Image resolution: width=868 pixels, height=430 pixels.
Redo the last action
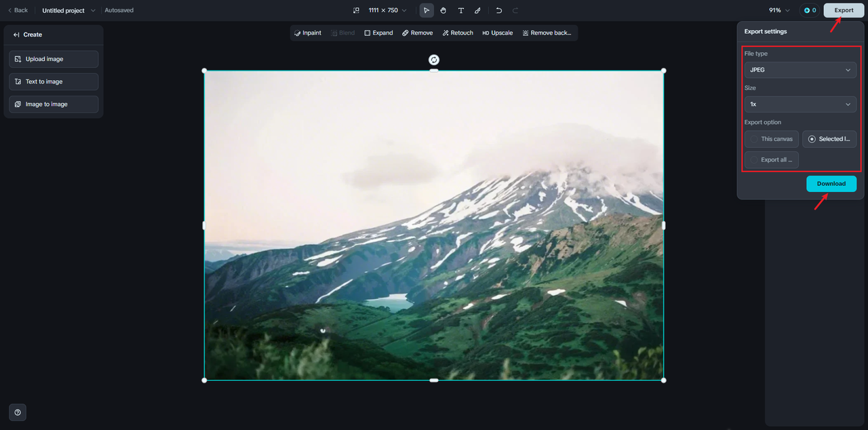point(515,10)
